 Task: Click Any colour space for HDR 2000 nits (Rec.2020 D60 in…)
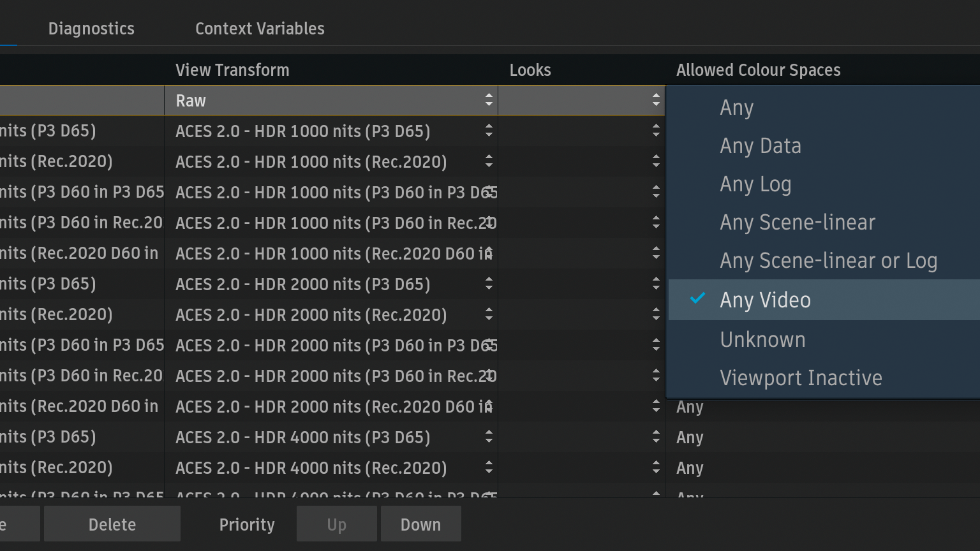point(690,407)
